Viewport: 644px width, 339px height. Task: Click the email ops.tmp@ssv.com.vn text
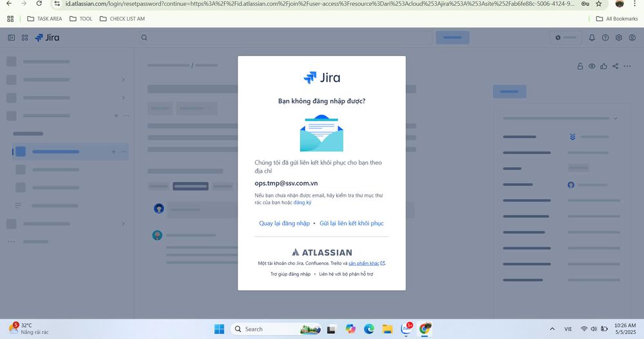pyautogui.click(x=287, y=184)
